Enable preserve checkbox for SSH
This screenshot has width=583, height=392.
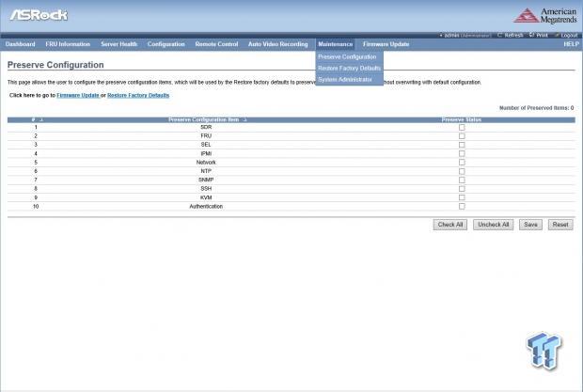tap(462, 189)
